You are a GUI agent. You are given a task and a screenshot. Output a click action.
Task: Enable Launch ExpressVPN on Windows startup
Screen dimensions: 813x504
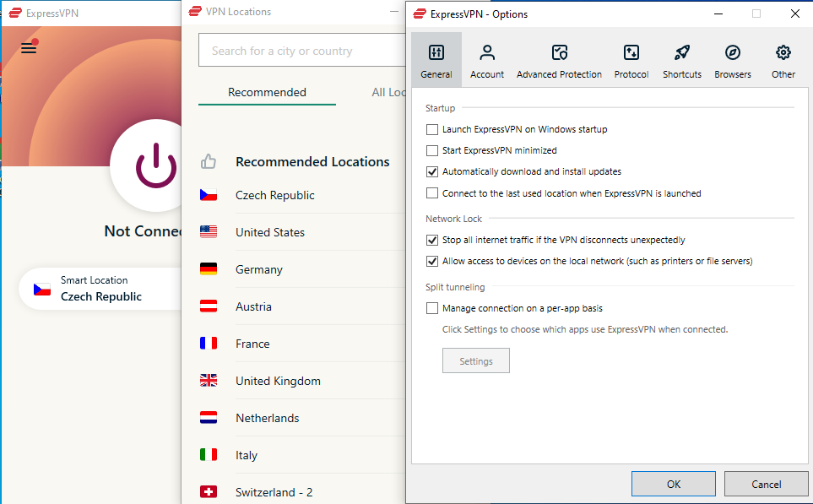click(x=431, y=129)
